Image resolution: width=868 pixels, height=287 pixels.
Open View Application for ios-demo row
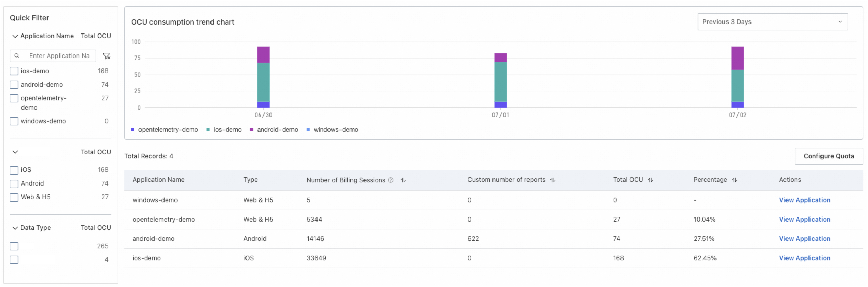pos(804,258)
